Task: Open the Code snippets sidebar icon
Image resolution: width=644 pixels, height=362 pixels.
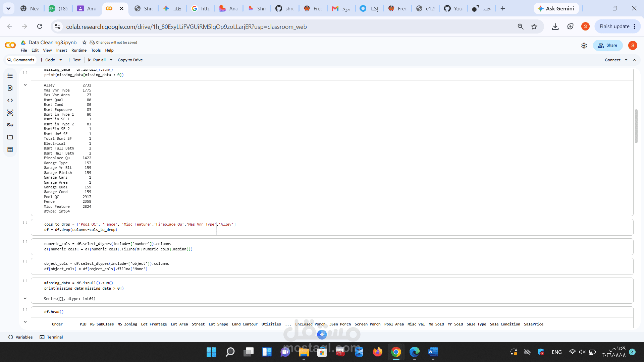Action: 10,100
